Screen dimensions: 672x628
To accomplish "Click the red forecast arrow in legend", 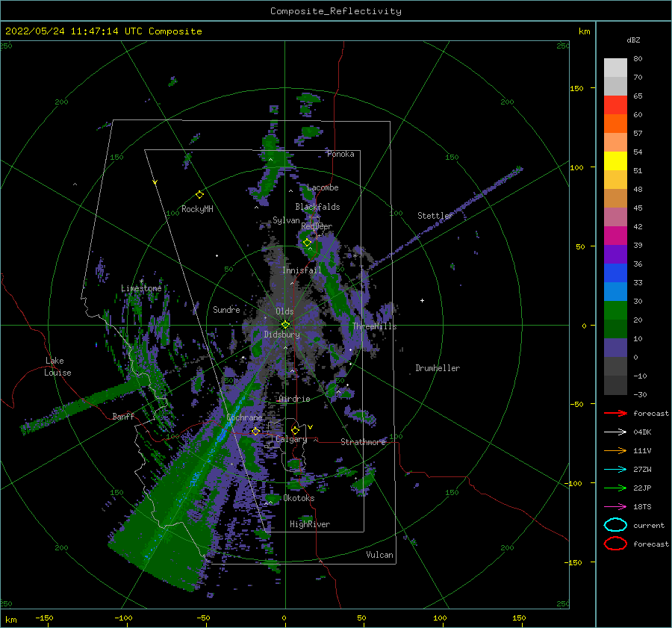I will [615, 413].
